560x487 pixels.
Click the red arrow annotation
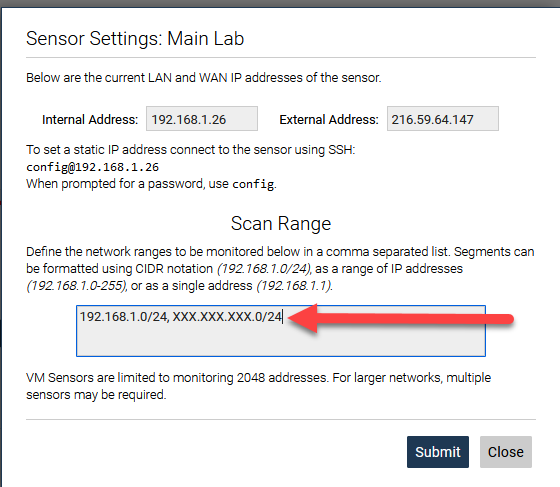point(400,318)
